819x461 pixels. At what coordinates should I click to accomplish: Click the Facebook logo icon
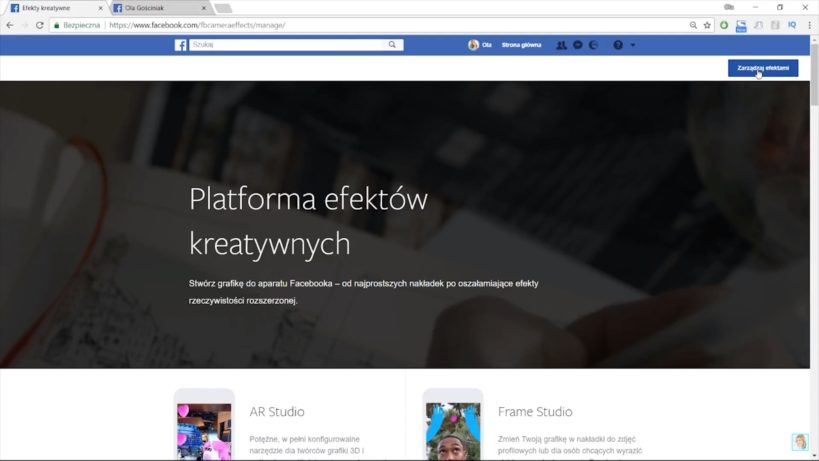(x=180, y=45)
